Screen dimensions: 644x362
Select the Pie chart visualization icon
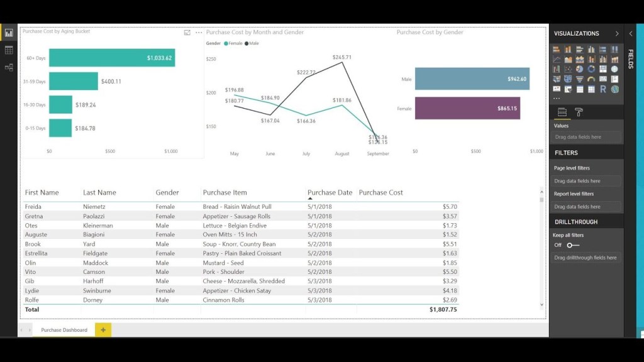[x=579, y=69]
